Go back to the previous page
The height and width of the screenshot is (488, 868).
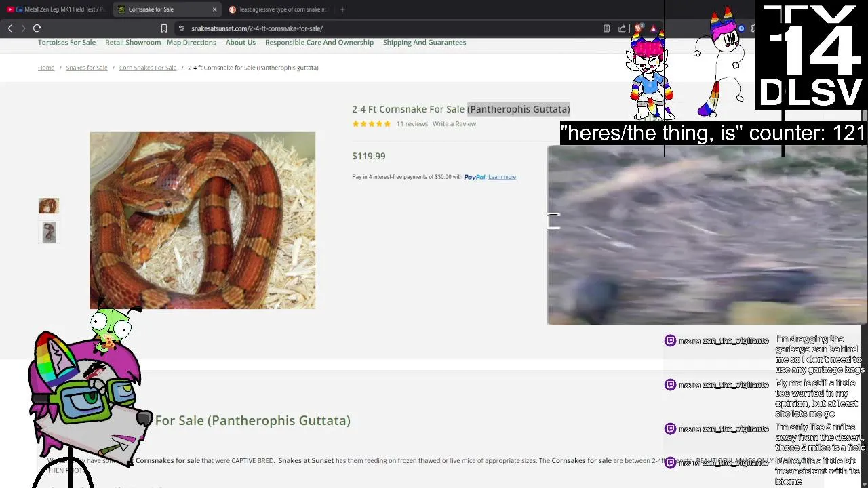(9, 28)
